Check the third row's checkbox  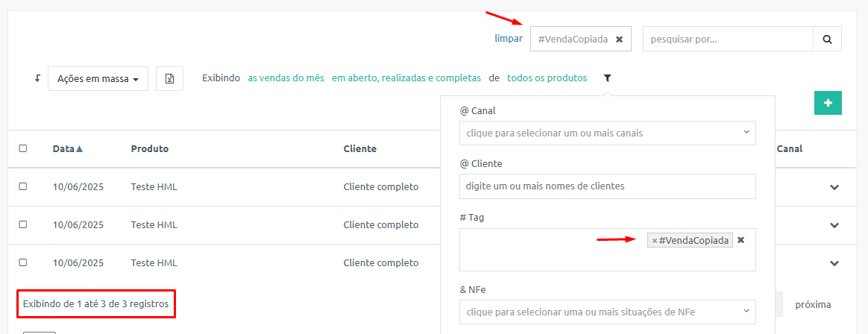point(22,262)
